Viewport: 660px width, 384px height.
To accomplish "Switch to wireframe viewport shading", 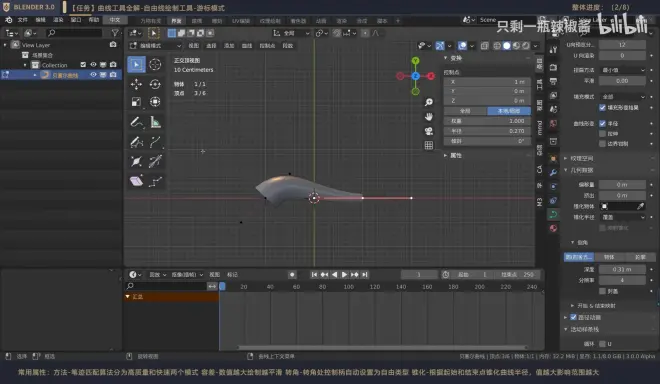I will coord(497,45).
